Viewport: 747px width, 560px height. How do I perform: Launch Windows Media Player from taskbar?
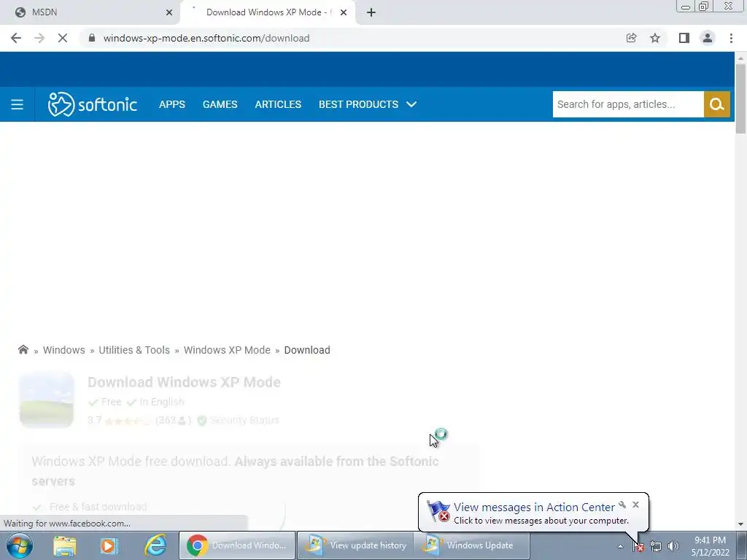click(x=109, y=545)
